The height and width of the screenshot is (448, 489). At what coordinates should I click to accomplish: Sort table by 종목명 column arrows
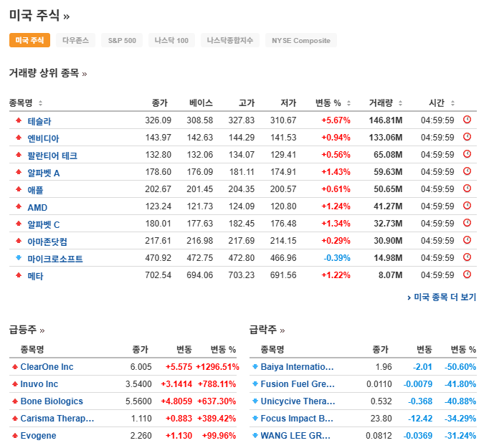(x=40, y=103)
